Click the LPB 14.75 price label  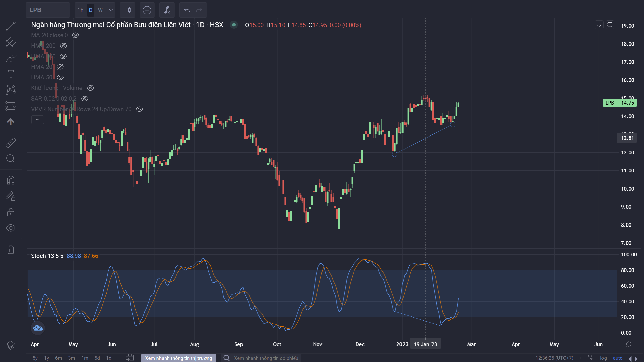click(620, 103)
